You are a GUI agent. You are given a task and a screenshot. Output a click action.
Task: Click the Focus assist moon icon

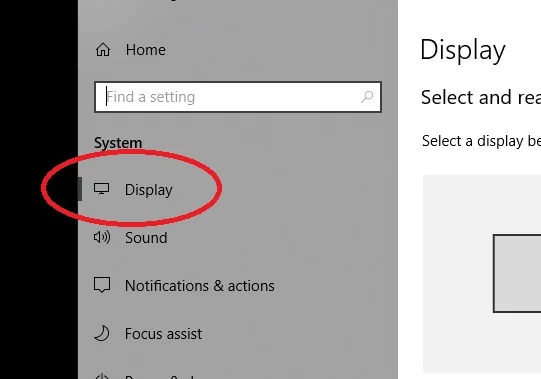click(102, 333)
